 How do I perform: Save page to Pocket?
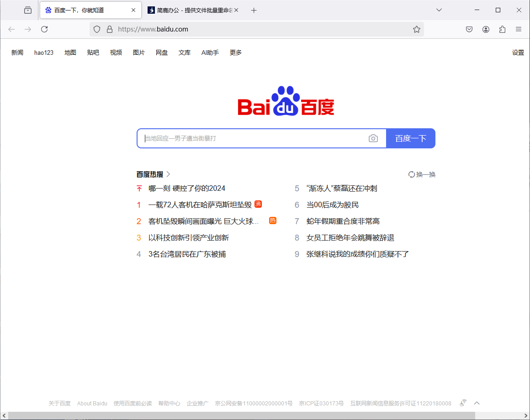pyautogui.click(x=469, y=29)
